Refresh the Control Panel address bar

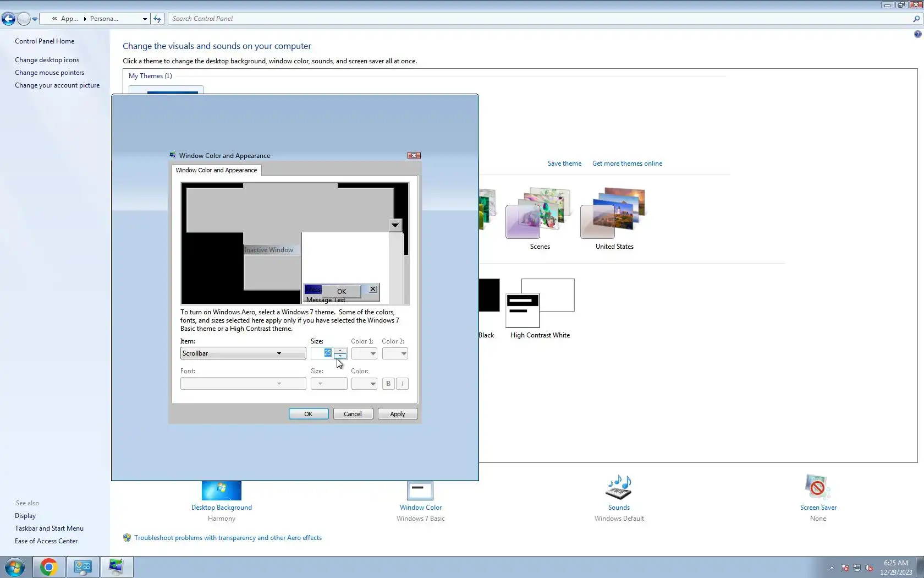click(157, 19)
